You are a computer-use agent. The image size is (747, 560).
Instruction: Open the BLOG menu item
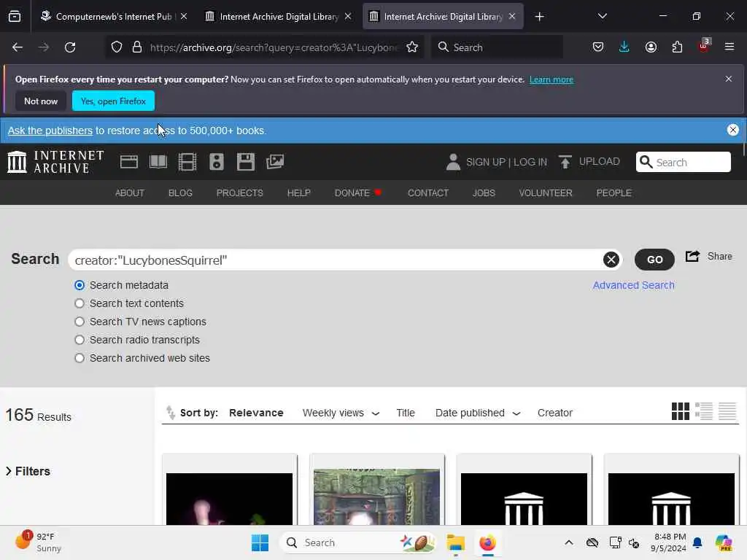(180, 192)
